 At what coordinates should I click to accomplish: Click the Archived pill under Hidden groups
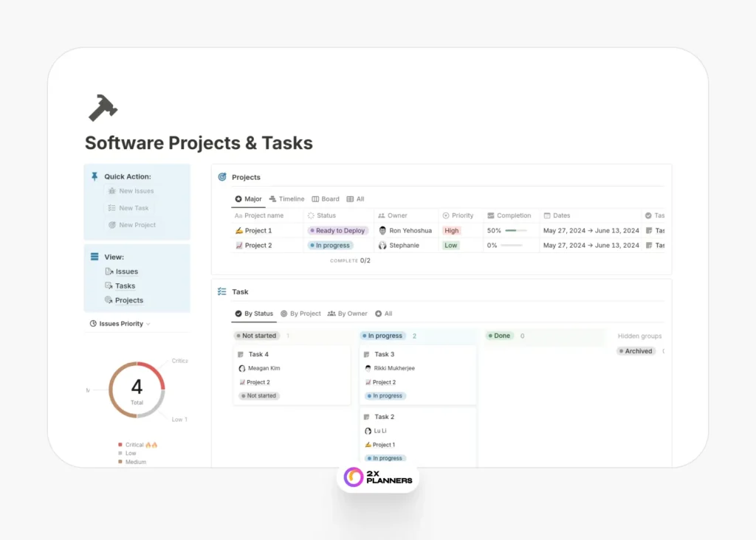[x=636, y=350]
